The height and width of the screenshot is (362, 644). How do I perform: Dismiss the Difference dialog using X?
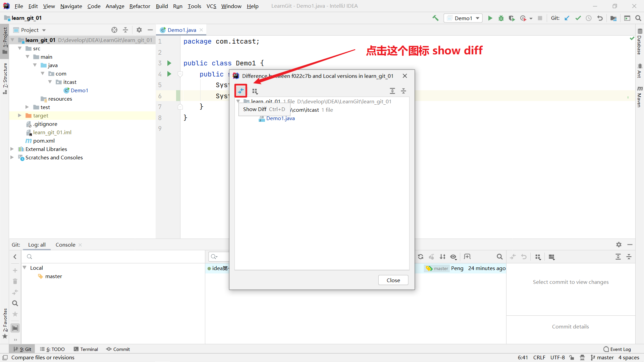(x=405, y=76)
